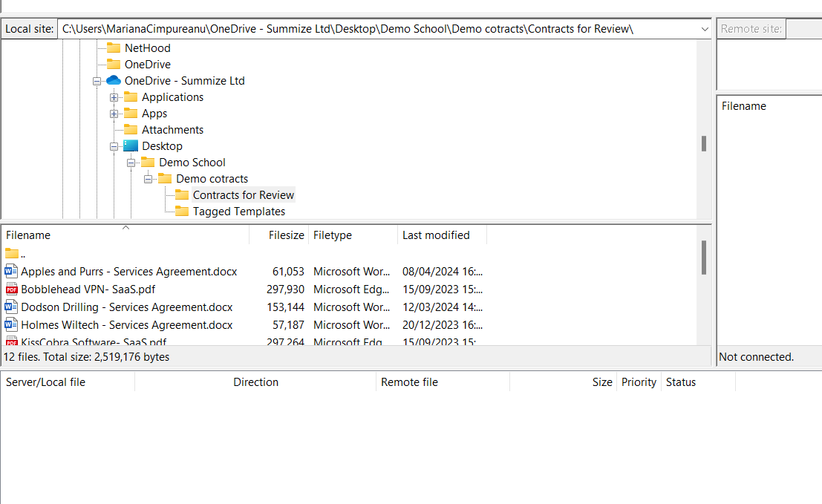Click the Filename sort arrow in the file list
Screen dimensions: 822x504
tap(125, 228)
